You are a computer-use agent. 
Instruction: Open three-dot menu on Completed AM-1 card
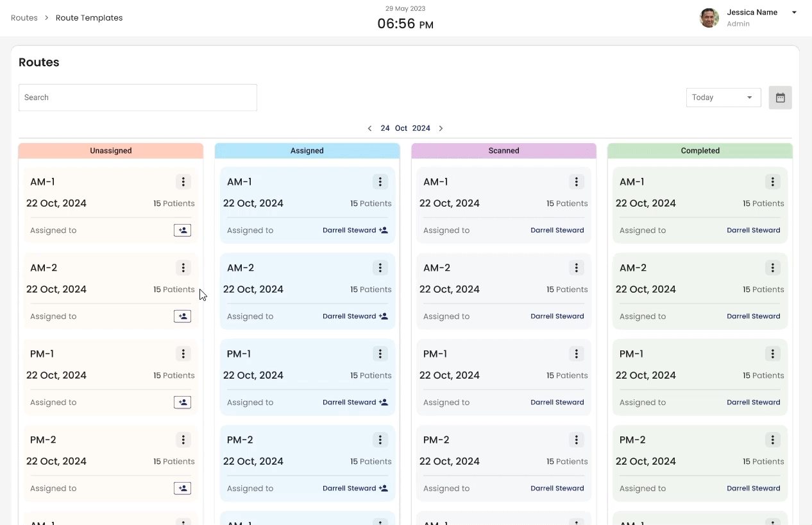click(773, 182)
